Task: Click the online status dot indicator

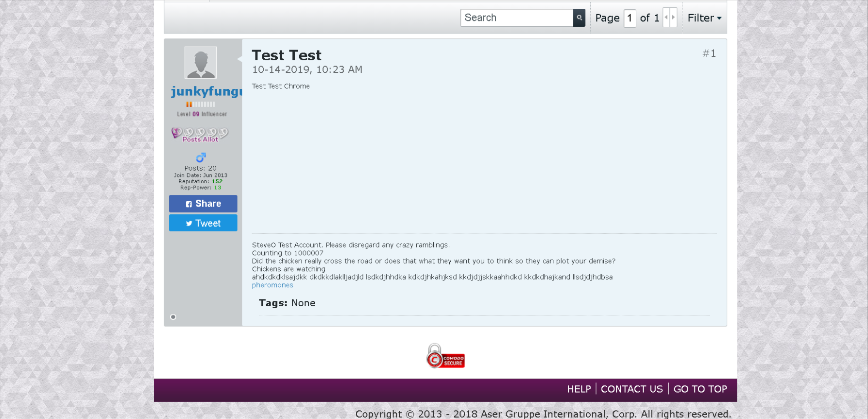Action: [x=173, y=317]
